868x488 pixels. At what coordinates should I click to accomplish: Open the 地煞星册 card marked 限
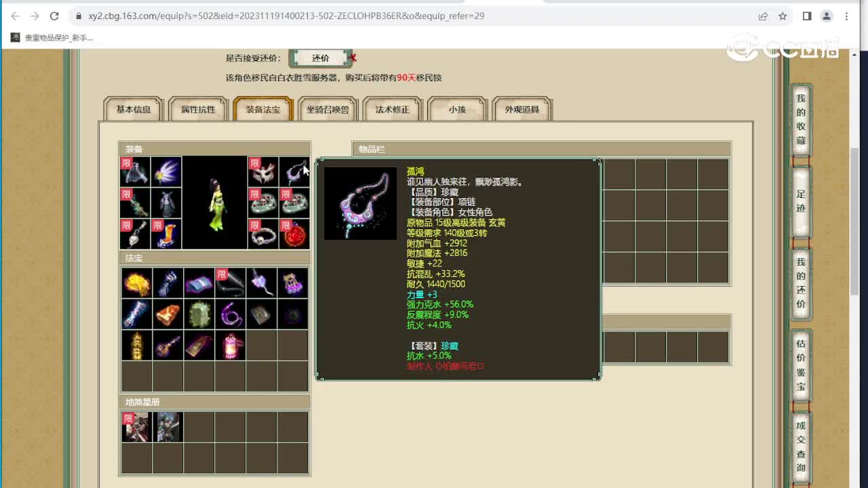tap(136, 427)
